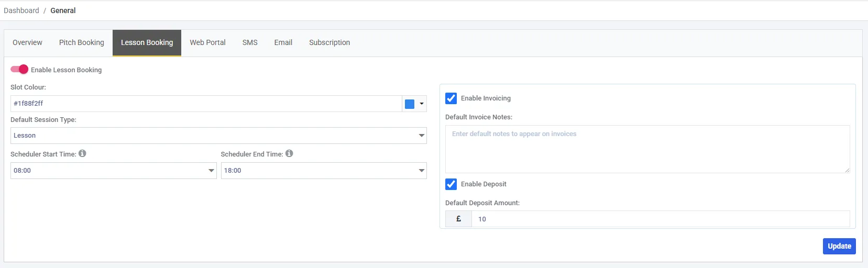The height and width of the screenshot is (268, 868).
Task: Click the Default Deposit Amount label
Action: point(482,203)
